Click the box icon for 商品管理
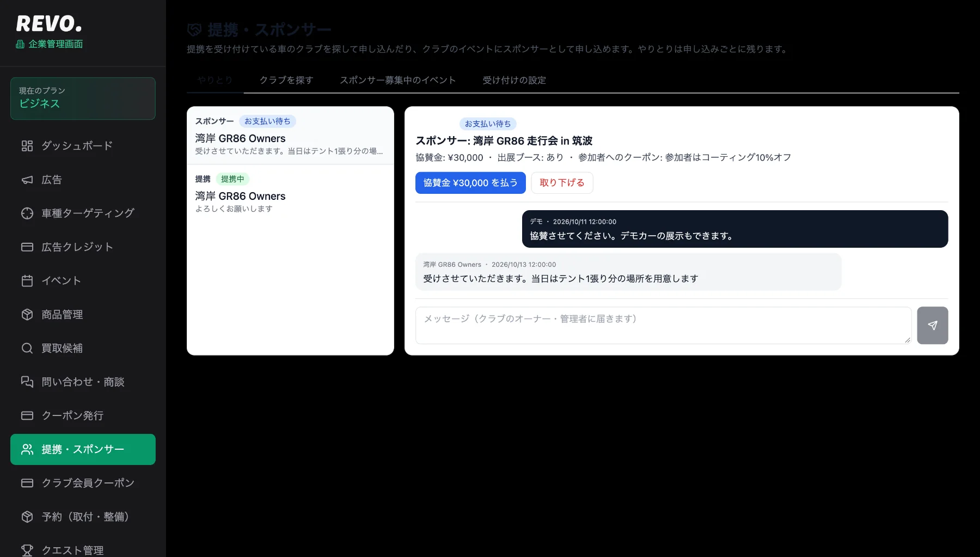The image size is (980, 557). tap(27, 315)
